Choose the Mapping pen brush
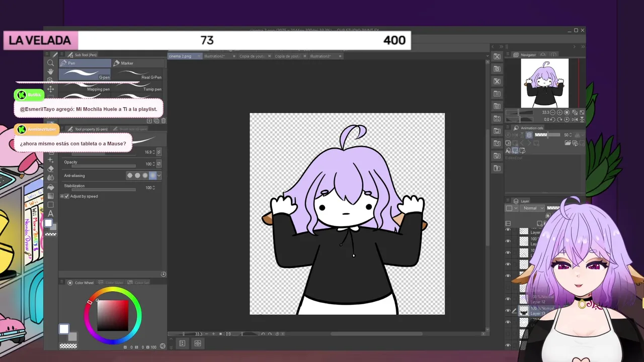The width and height of the screenshot is (644, 362). tap(85, 86)
